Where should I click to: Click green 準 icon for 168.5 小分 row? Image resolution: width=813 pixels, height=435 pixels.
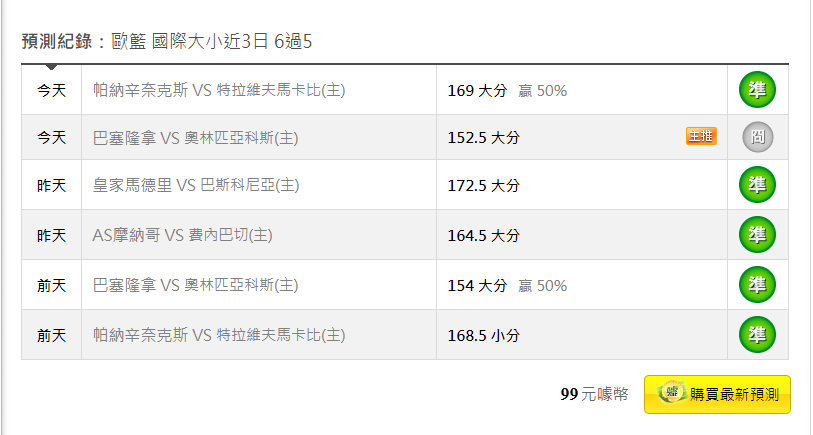pos(757,335)
